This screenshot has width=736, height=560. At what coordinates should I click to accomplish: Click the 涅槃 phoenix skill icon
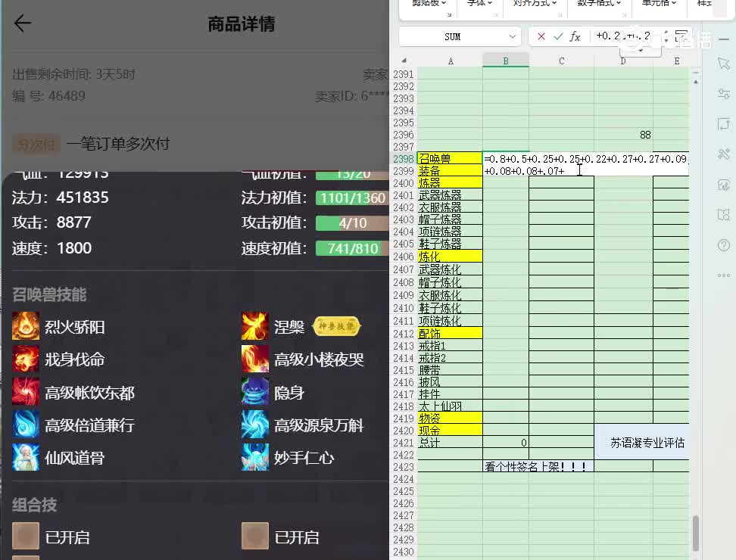255,326
